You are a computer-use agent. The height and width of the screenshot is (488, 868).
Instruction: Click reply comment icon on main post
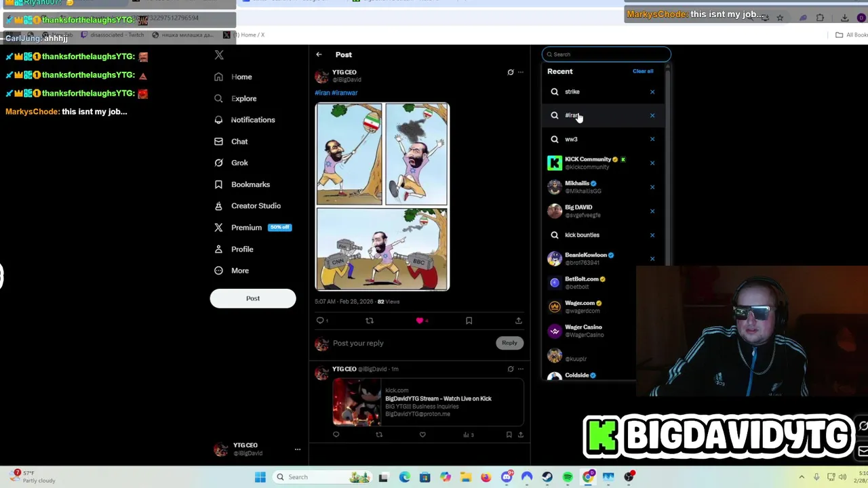(321, 321)
